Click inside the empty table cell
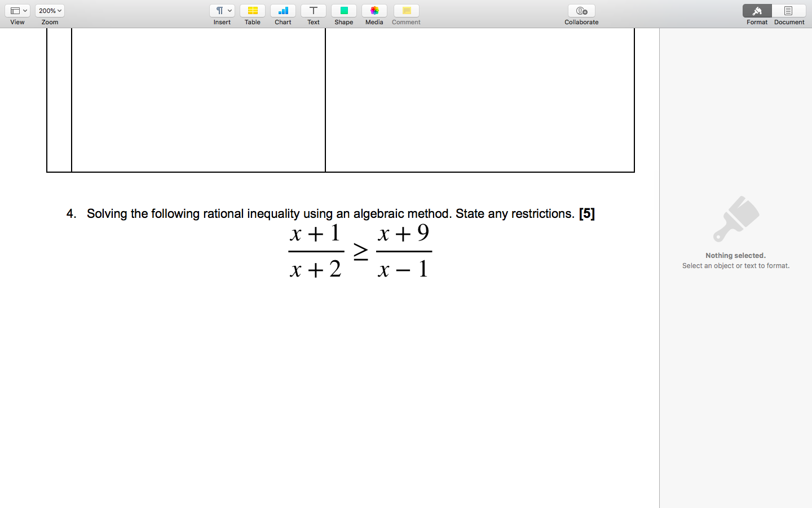 (x=197, y=99)
